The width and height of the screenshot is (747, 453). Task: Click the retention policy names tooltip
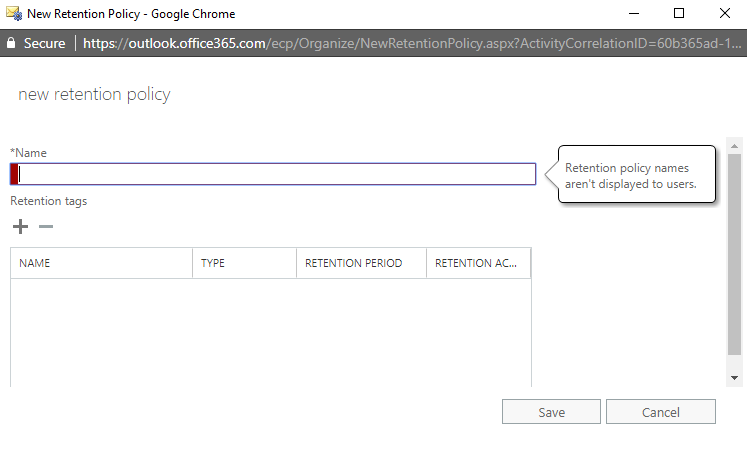click(637, 175)
